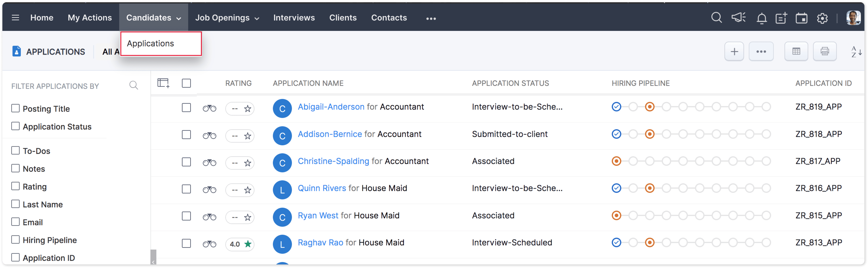Image resolution: width=868 pixels, height=268 pixels.
Task: Open the A-Z sort options
Action: point(856,52)
